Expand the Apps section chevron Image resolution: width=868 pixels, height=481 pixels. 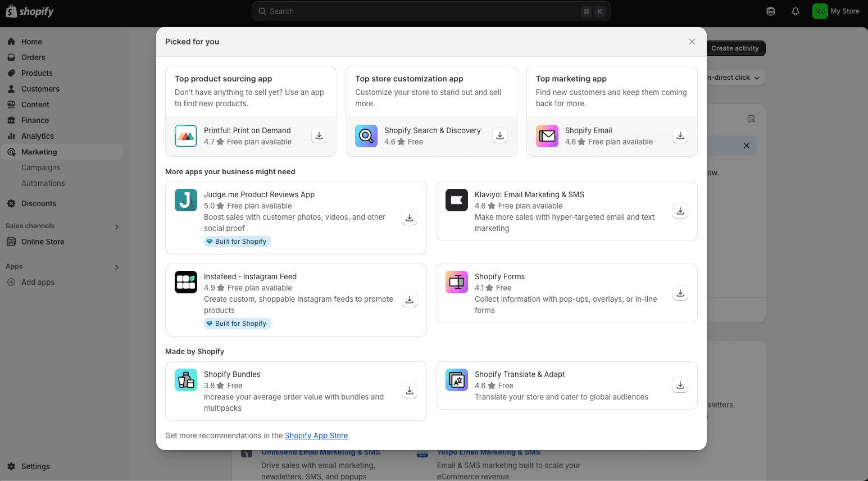pos(117,267)
